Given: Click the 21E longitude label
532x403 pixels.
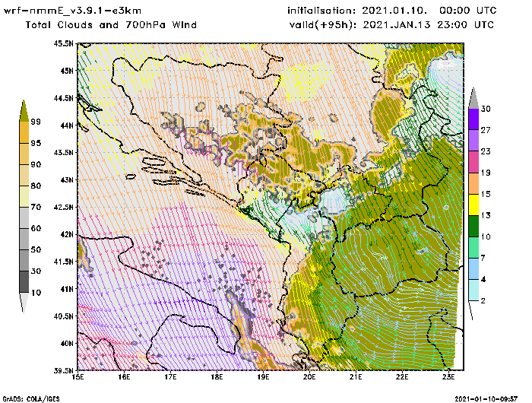Looking at the screenshot, I should point(356,377).
